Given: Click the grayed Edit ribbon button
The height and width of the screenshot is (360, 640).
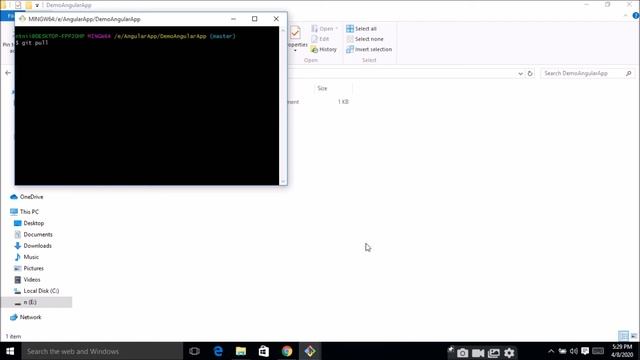Looking at the screenshot, I should pos(320,39).
